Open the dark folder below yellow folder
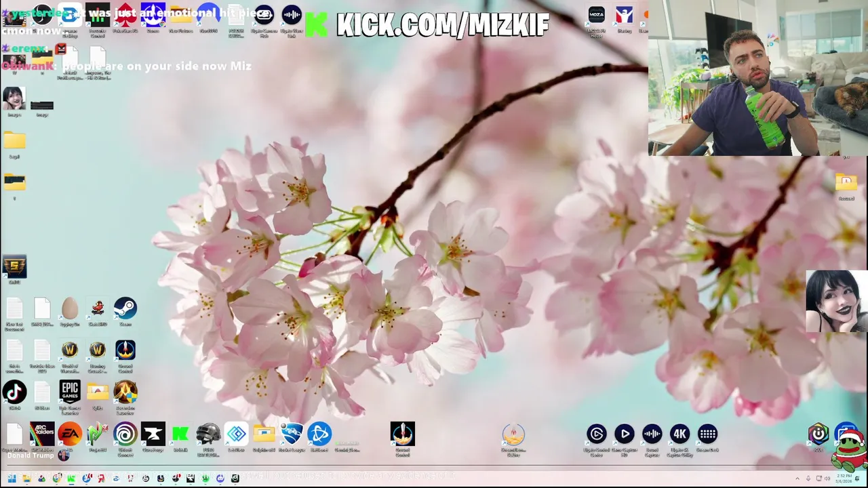Screen dimensions: 868x488 pyautogui.click(x=14, y=182)
